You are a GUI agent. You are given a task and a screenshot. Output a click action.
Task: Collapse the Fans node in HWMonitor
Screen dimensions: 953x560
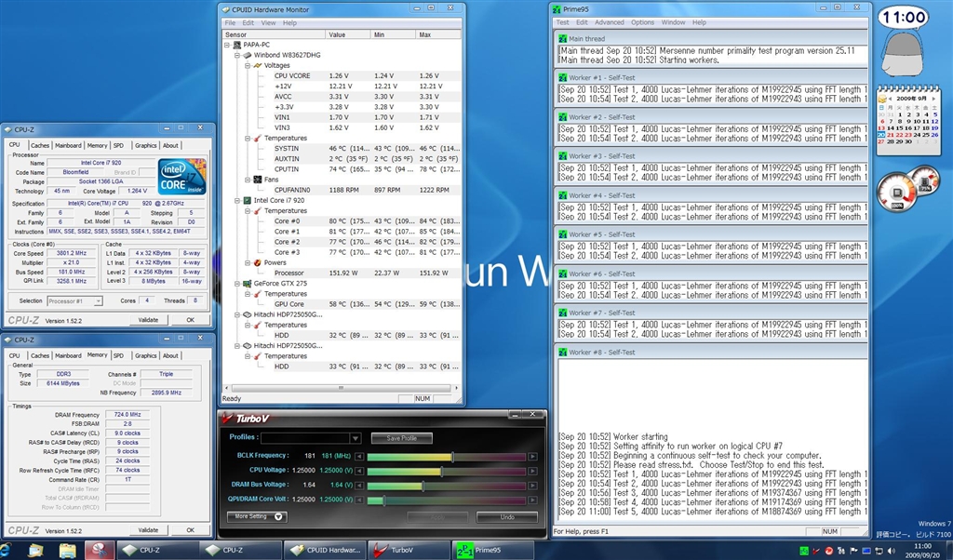[248, 180]
